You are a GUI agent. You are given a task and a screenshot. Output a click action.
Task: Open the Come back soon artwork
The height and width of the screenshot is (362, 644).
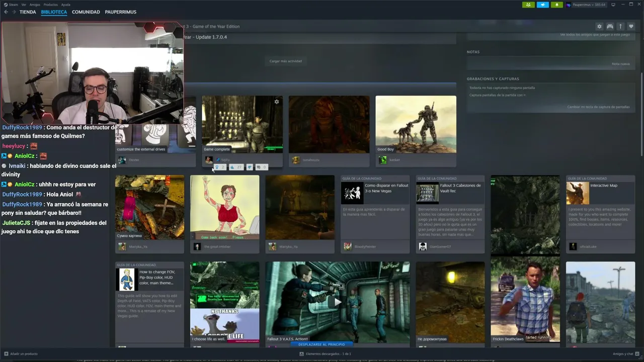225,208
